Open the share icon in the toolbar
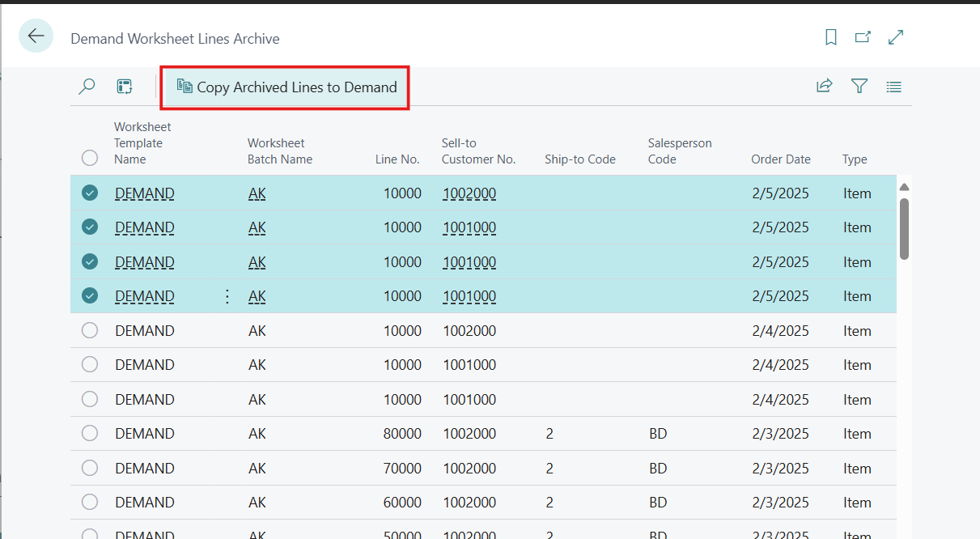Screen dimensions: 980x539 824,86
